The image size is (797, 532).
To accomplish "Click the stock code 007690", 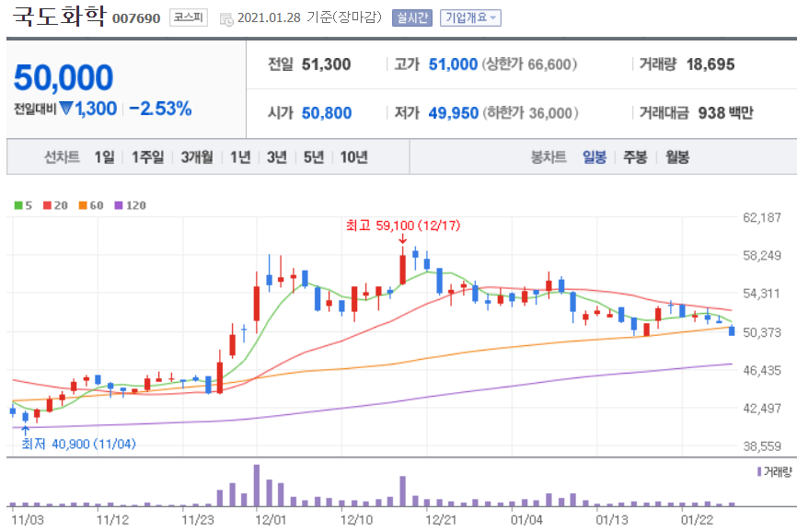I will click(x=136, y=18).
